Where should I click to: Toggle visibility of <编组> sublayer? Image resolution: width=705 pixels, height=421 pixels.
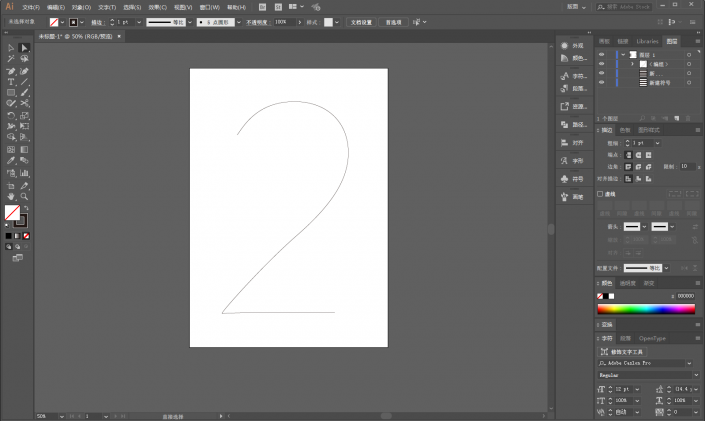coord(601,64)
